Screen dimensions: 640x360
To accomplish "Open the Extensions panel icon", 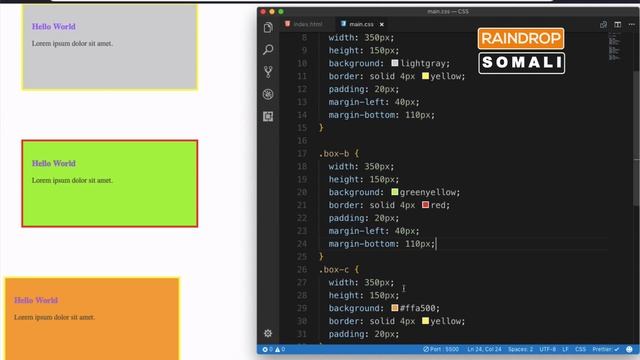I will click(268, 116).
